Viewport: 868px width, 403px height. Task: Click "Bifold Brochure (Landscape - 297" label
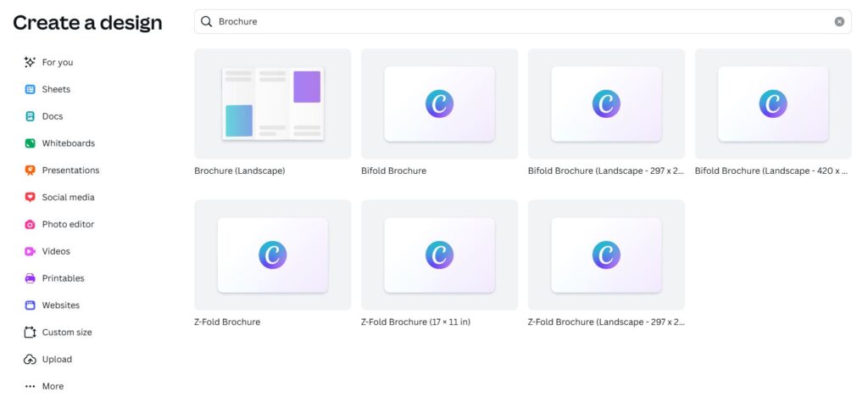(x=606, y=171)
